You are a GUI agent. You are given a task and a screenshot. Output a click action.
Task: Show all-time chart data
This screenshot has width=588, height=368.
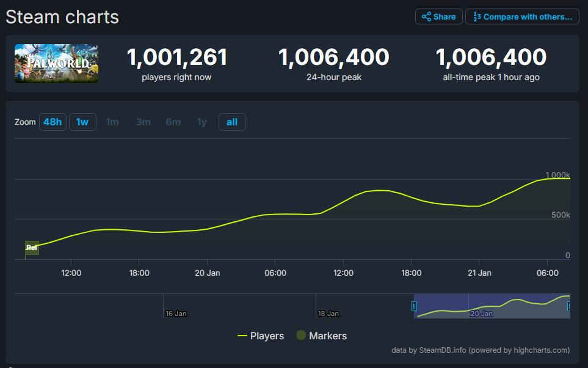click(x=232, y=122)
